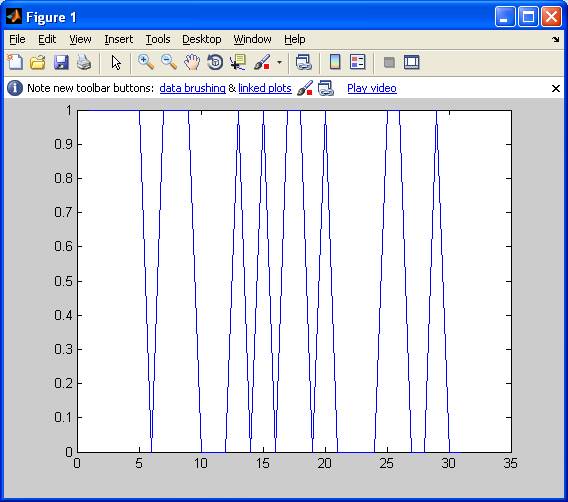
Task: Follow the data brushing link
Action: click(192, 88)
